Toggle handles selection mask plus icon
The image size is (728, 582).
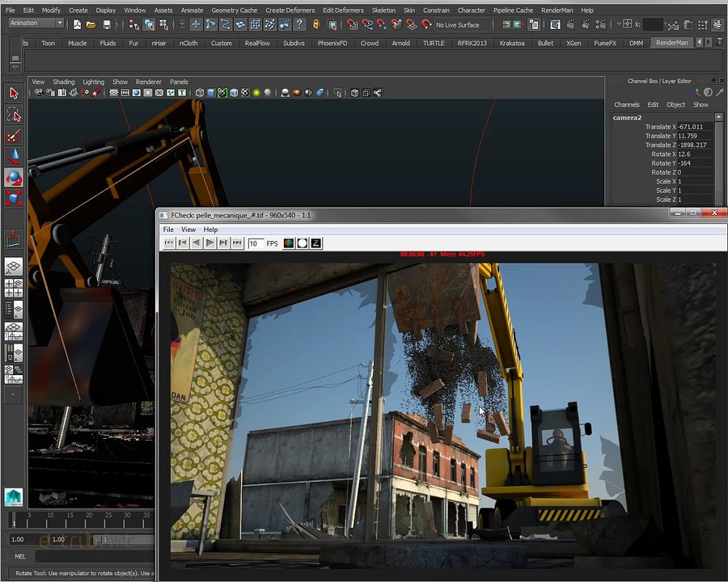click(196, 24)
